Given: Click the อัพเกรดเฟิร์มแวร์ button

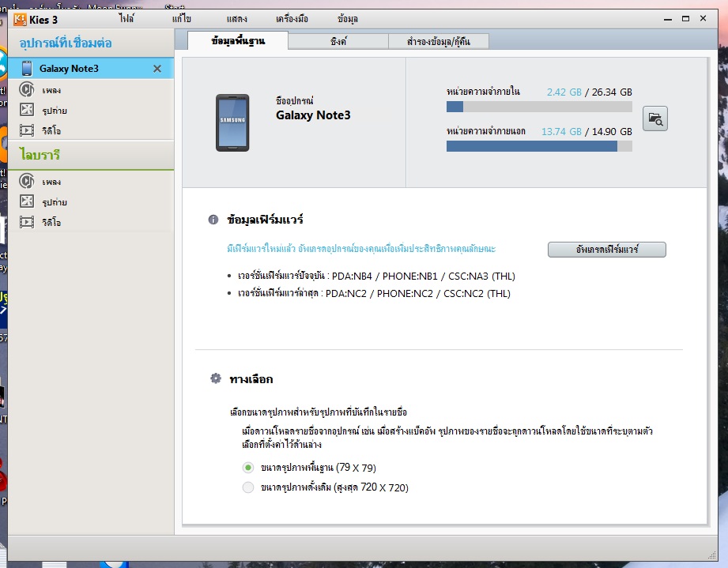Looking at the screenshot, I should [x=607, y=249].
